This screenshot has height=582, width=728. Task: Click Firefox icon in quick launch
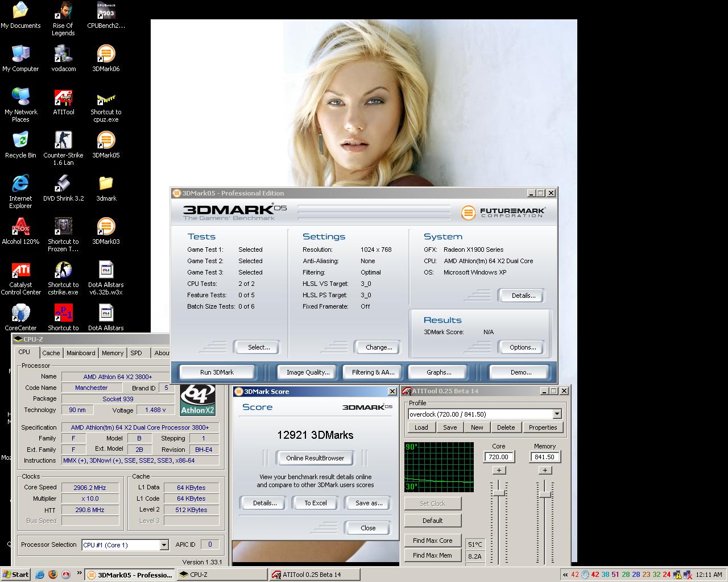[x=53, y=574]
